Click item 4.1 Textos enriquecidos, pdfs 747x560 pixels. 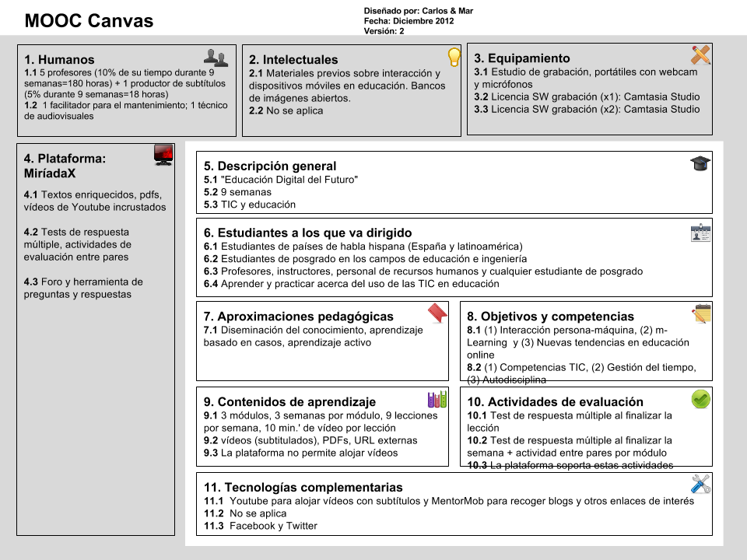95,201
